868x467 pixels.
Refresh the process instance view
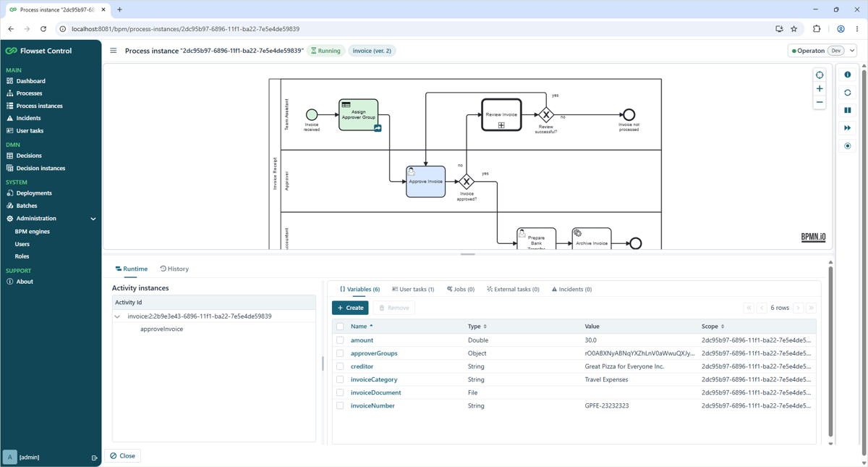click(x=848, y=93)
